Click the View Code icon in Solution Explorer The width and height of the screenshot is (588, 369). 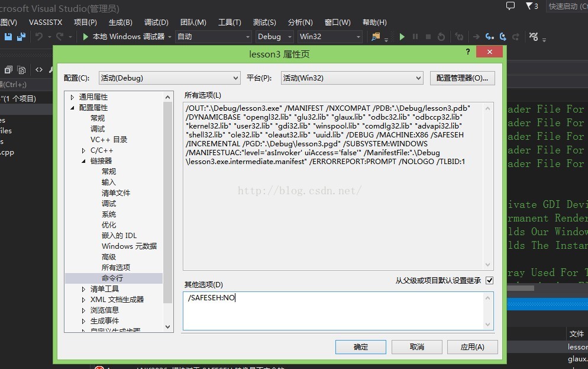(39, 69)
